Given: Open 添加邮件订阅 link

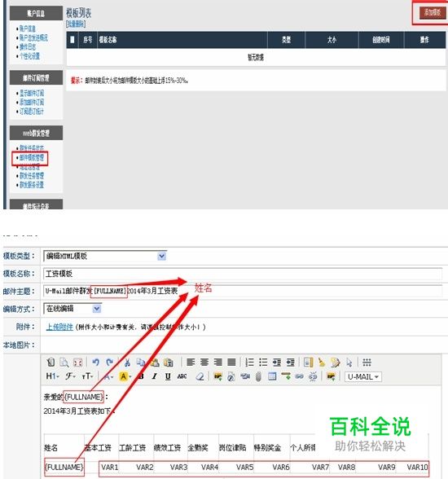Looking at the screenshot, I should 32,102.
